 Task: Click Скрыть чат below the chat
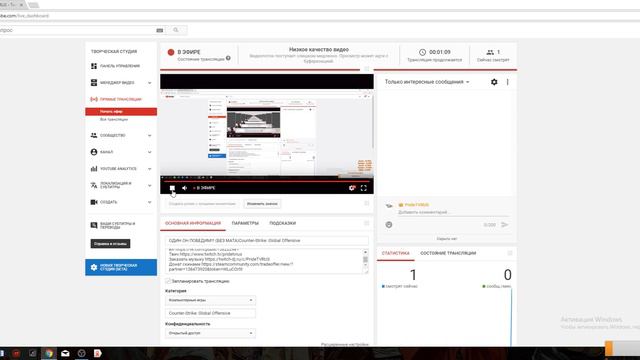tap(447, 239)
